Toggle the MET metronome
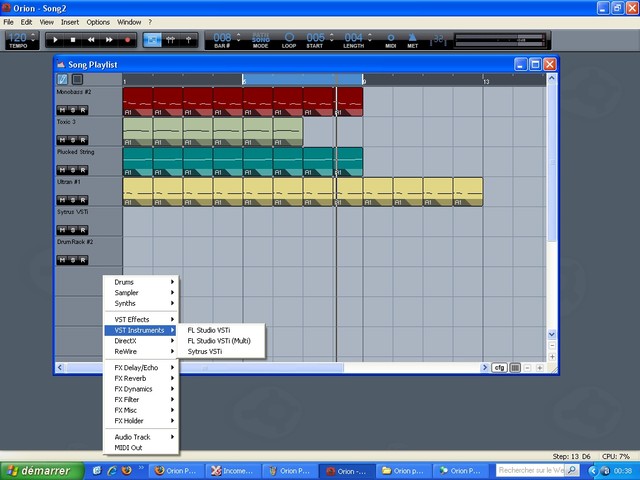The width and height of the screenshot is (640, 480). [x=412, y=40]
